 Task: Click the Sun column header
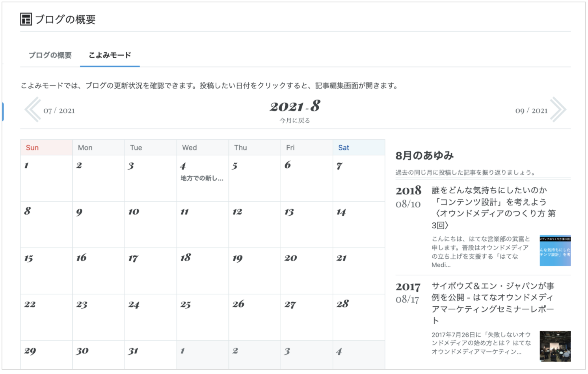coord(32,147)
